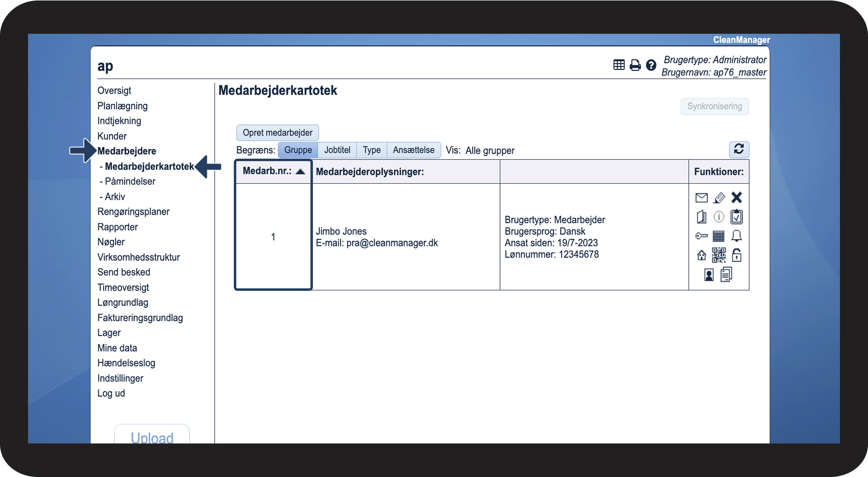
Task: Click the Lønnummer: 12345678 text
Action: (x=552, y=254)
